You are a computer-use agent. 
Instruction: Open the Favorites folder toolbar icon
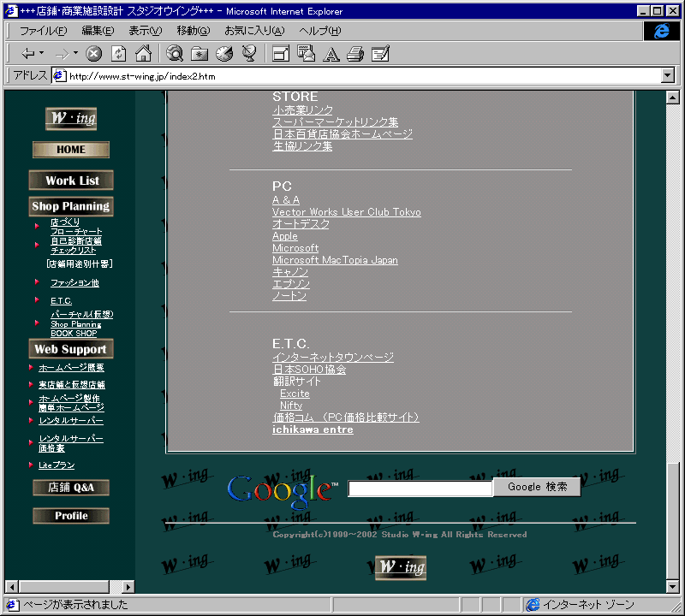click(200, 54)
